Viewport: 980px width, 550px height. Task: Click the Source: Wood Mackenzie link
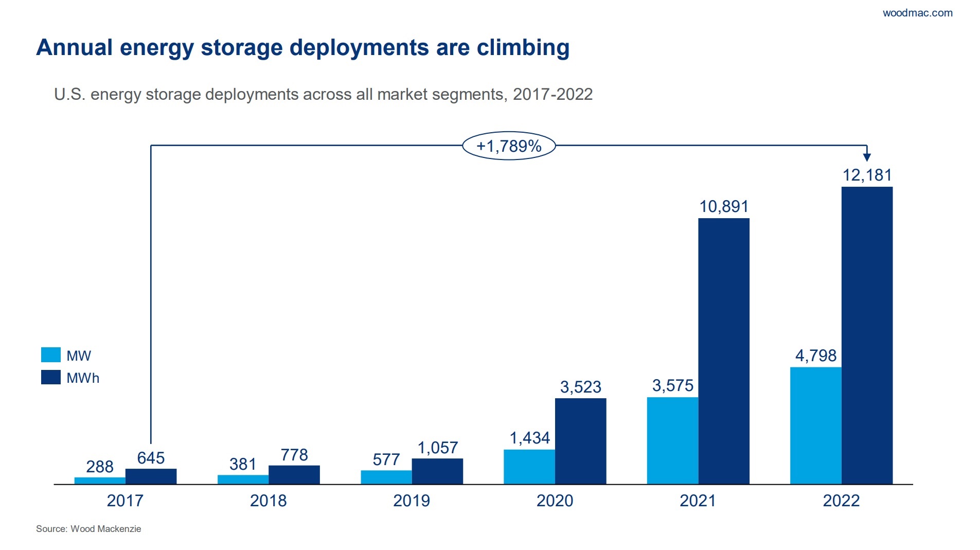88,529
